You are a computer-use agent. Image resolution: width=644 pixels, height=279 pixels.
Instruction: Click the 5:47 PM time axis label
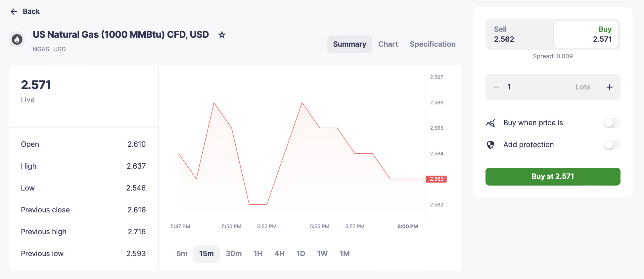(x=180, y=227)
